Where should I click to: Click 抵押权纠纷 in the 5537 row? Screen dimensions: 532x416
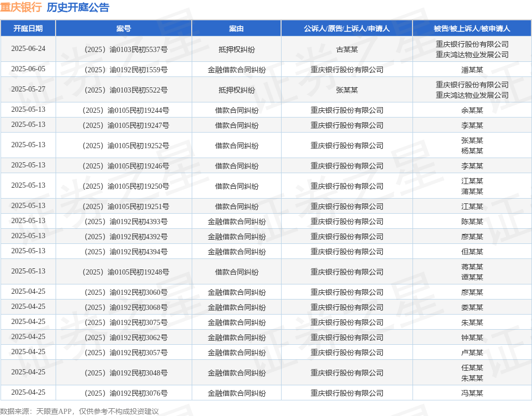[x=236, y=49]
